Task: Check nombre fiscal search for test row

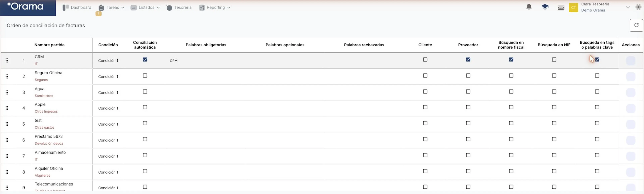Action: click(x=511, y=123)
